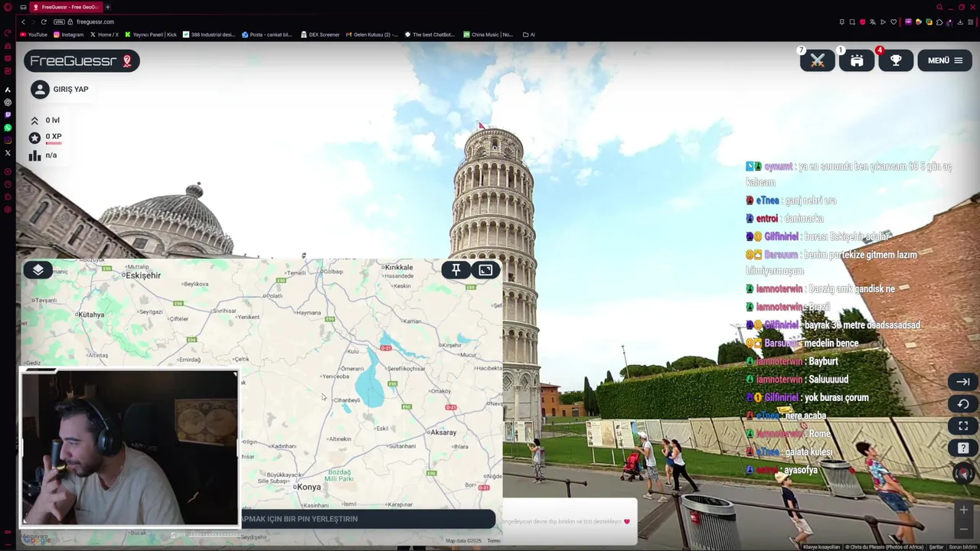Screen dimensions: 980x551
Task: Click the browser search magnifier icon
Action: (939, 7)
